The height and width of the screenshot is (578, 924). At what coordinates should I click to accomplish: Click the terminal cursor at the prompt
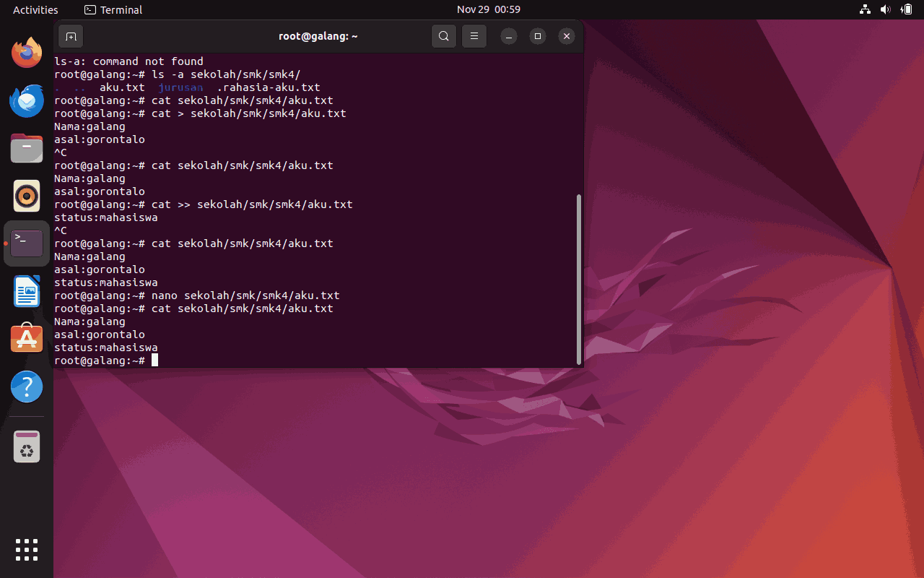[154, 361]
